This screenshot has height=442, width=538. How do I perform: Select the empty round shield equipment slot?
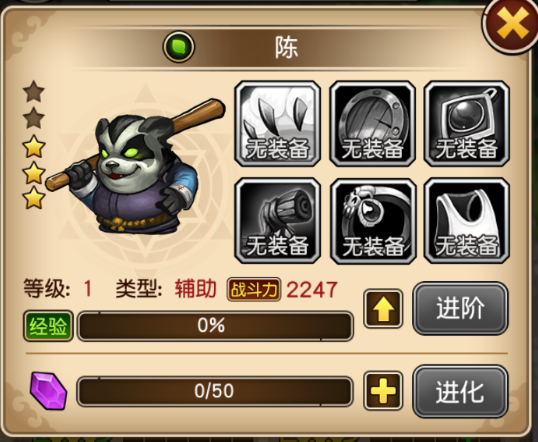tap(372, 124)
